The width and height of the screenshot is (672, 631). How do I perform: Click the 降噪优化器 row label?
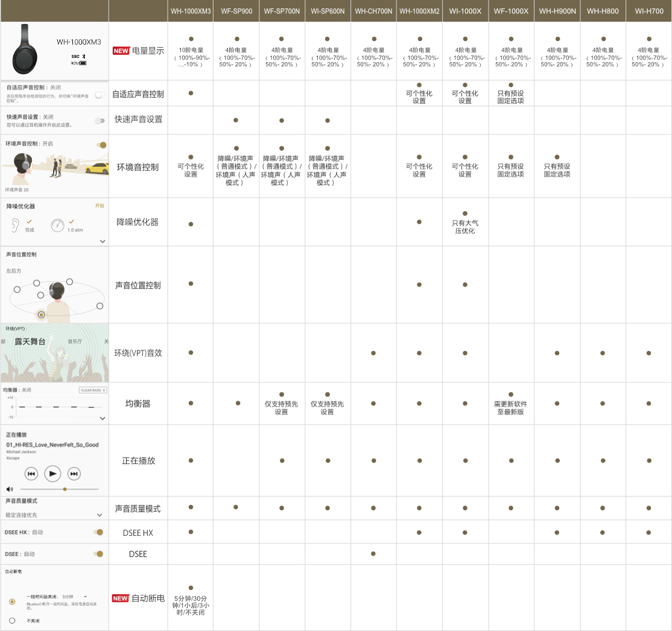(x=138, y=222)
